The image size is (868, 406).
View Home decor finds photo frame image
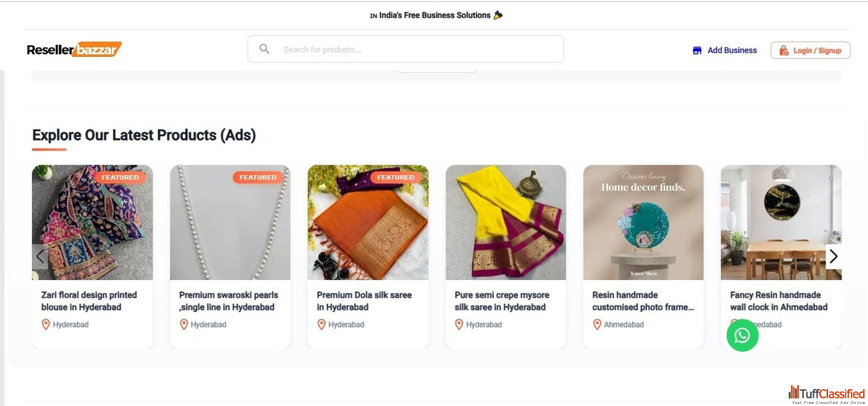pos(643,222)
